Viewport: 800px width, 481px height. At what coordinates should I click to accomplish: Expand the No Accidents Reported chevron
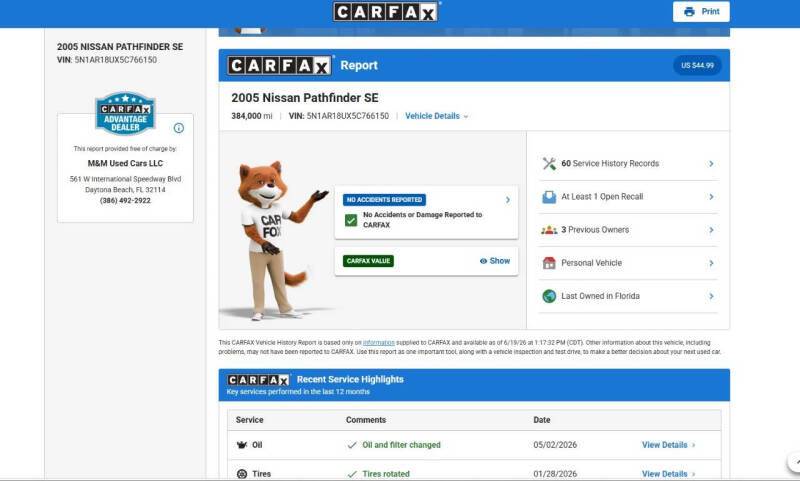pos(508,200)
